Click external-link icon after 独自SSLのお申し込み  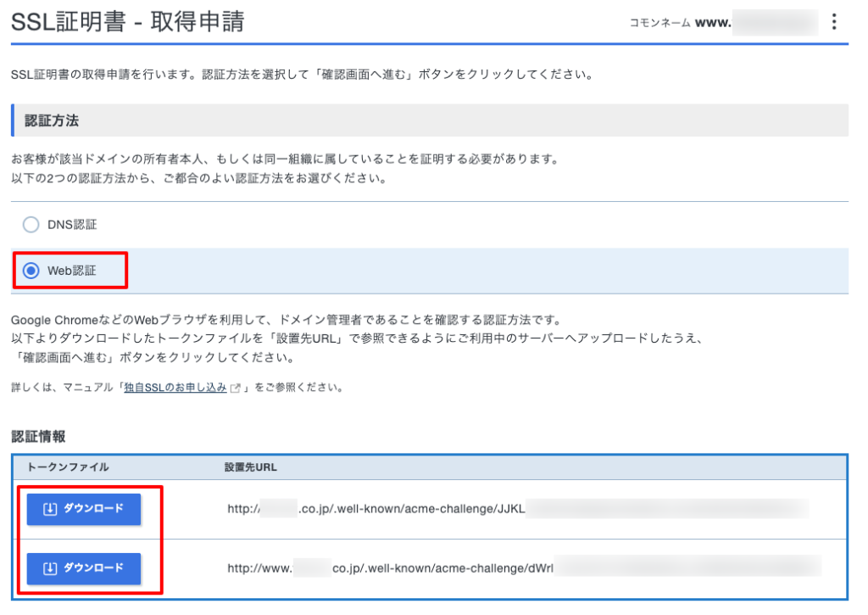(x=236, y=389)
